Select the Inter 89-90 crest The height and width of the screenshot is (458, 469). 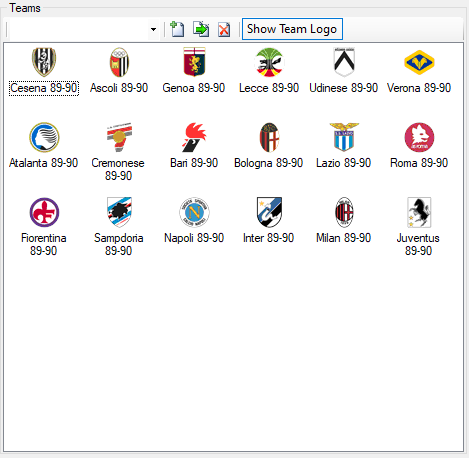coord(269,212)
